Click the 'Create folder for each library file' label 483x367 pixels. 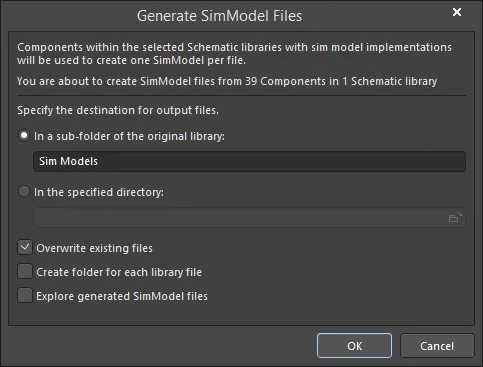[x=119, y=272]
